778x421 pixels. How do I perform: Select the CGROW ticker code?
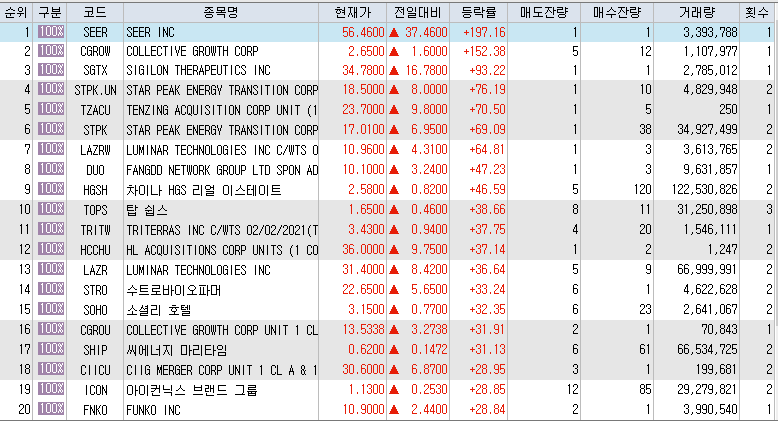[x=95, y=51]
